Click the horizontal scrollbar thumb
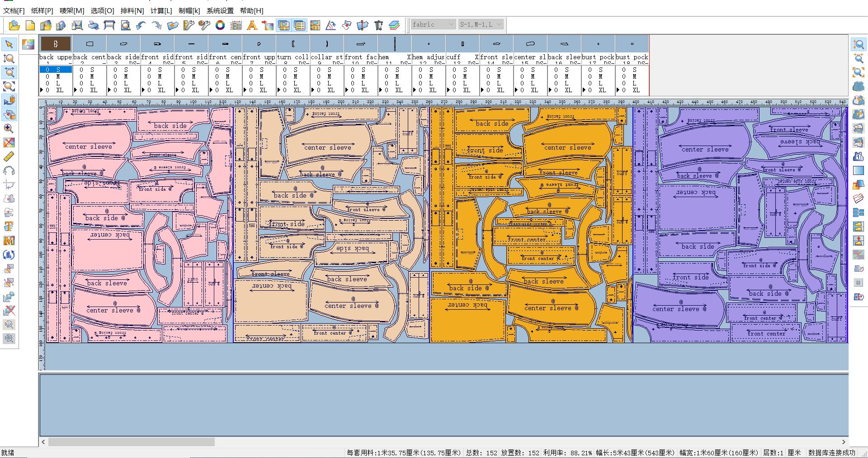 (x=131, y=442)
